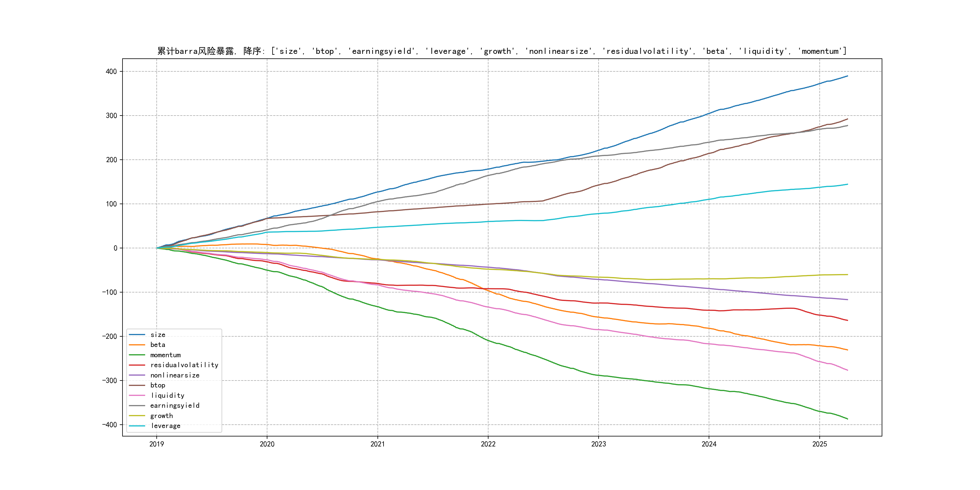Click the red residualvolatility legend swatch
Screen dimensions: 980x490
(x=137, y=365)
